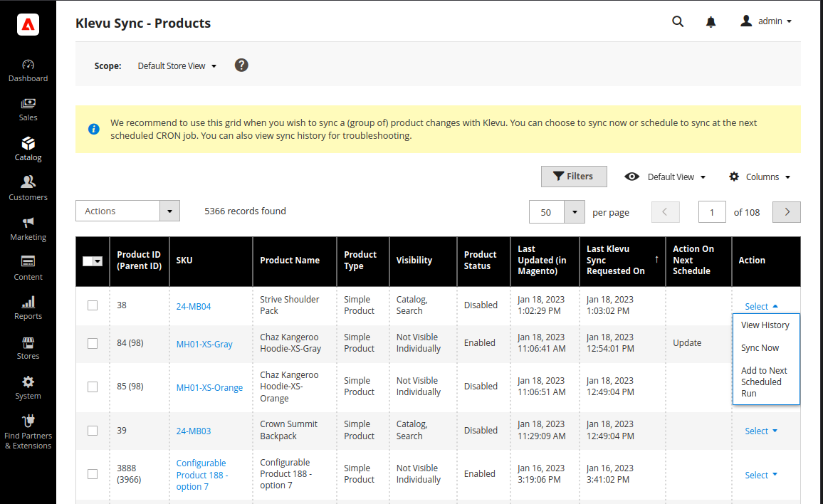This screenshot has width=823, height=504.
Task: Open the Customers sidebar menu
Action: pos(28,189)
